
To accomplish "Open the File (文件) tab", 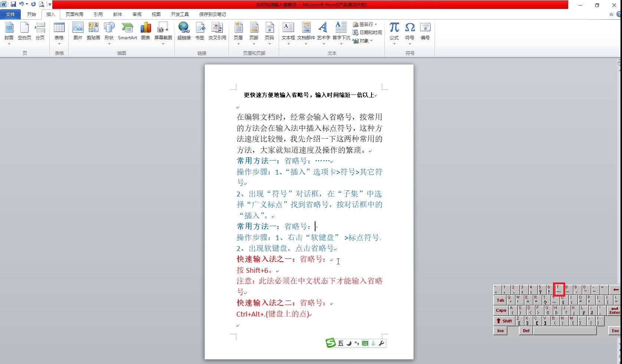I will 10,14.
